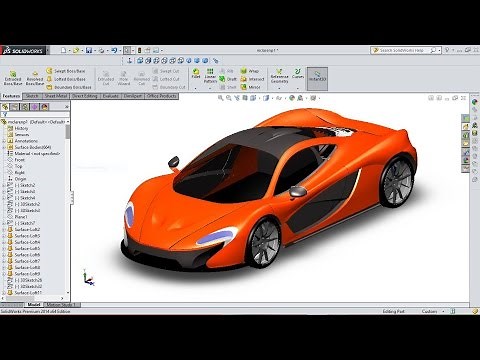Screen dimensions: 480x360
Task: Click the Linear Pattern tool
Action: [x=210, y=76]
